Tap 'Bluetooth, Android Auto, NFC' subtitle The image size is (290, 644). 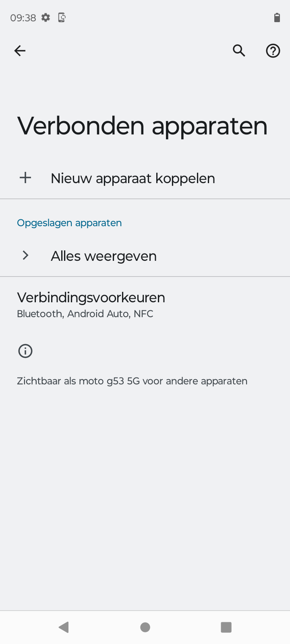coord(85,314)
